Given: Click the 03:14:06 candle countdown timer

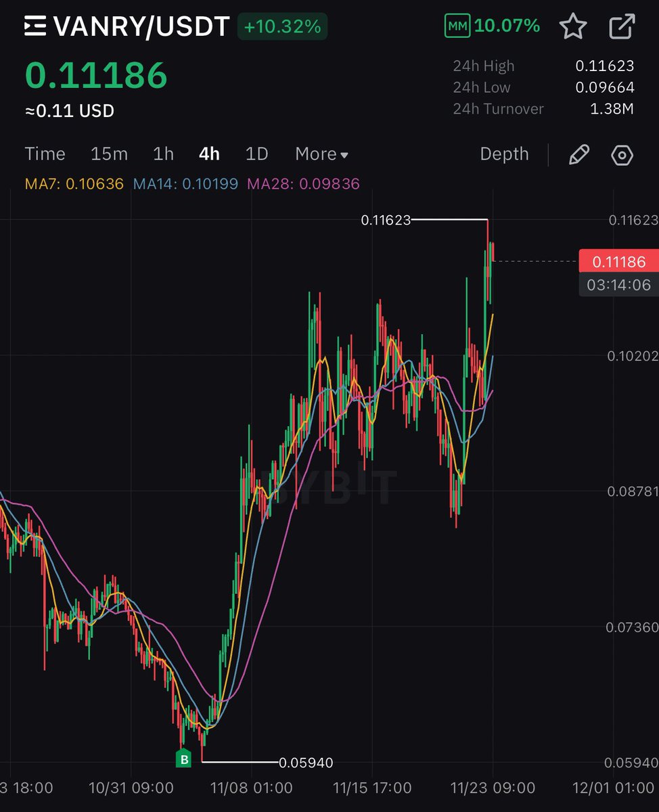Looking at the screenshot, I should pos(618,285).
